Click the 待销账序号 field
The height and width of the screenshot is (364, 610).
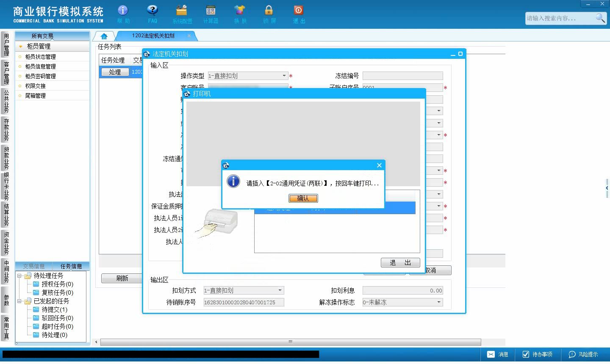pyautogui.click(x=244, y=302)
